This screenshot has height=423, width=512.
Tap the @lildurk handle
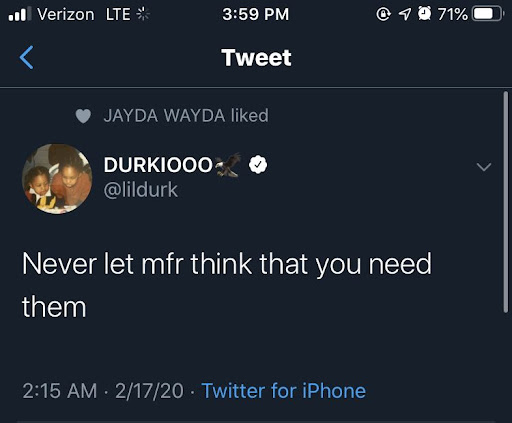tap(141, 190)
